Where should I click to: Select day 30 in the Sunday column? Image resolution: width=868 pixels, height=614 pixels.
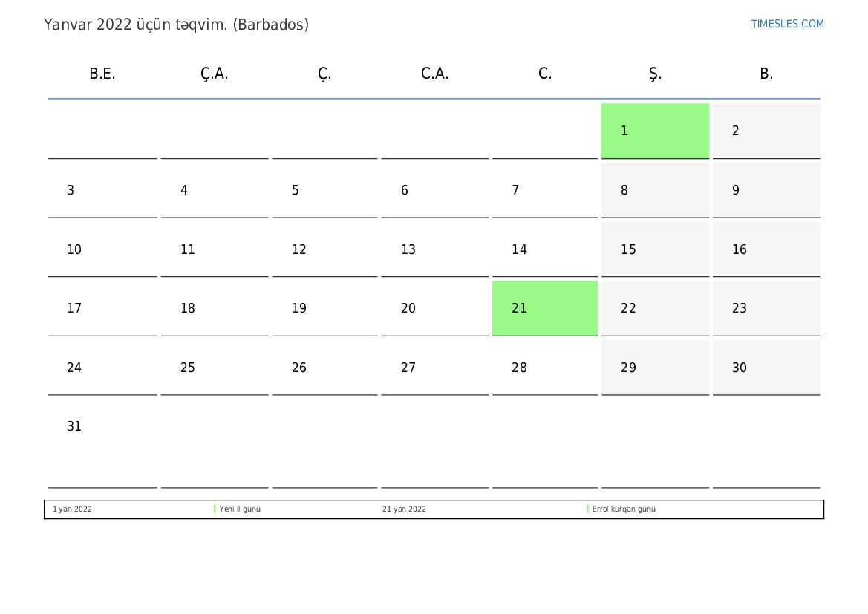[740, 368]
